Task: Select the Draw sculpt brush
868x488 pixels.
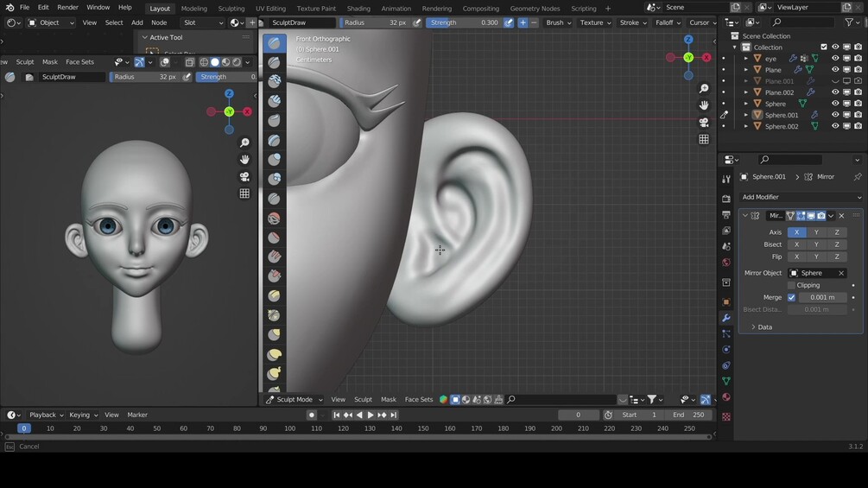Action: pos(274,43)
